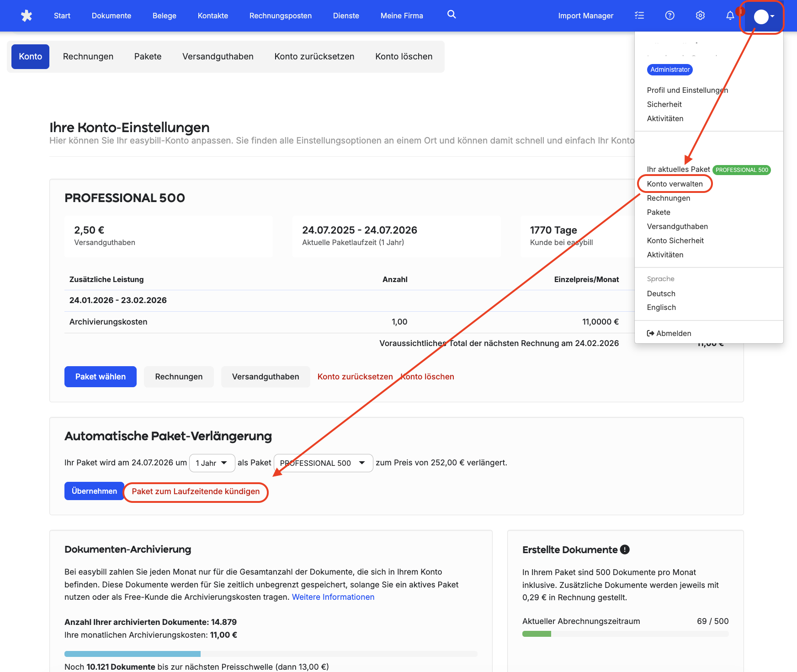The height and width of the screenshot is (672, 797).
Task: Switch to the Pakete tab
Action: (148, 57)
